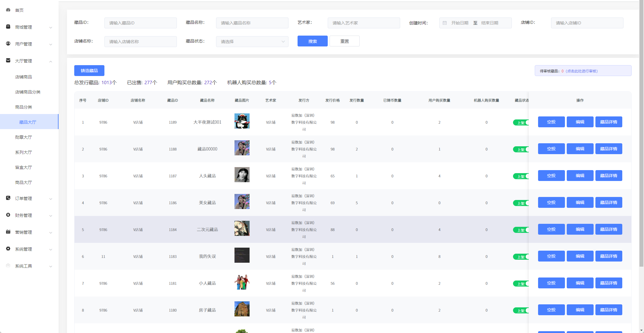The width and height of the screenshot is (644, 333).
Task: Click 藏品详情 for 我的失误
Action: [x=609, y=256]
